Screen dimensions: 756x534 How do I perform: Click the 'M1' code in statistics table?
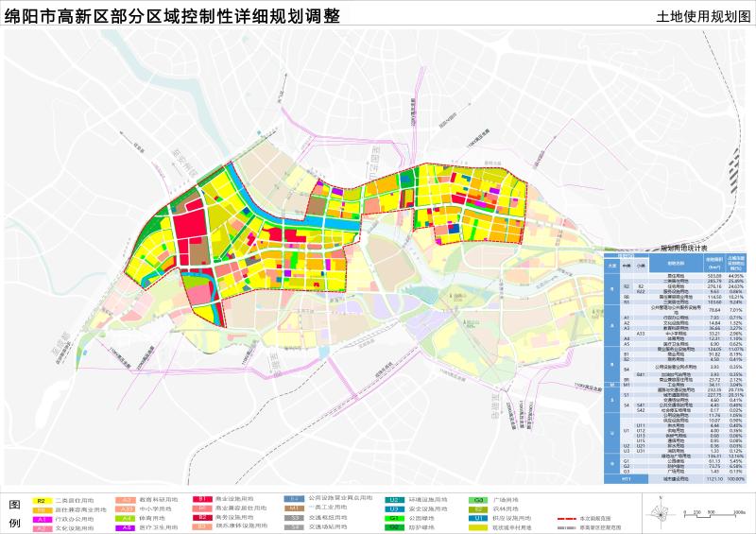[x=627, y=385]
